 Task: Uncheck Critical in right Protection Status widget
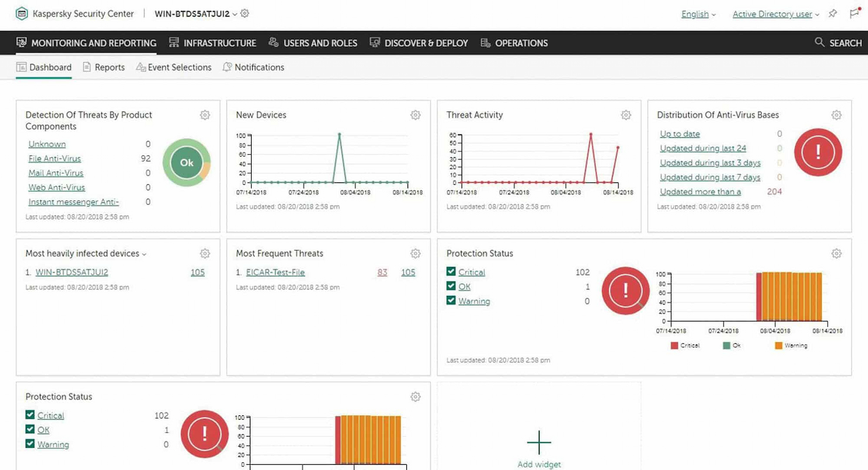point(451,272)
